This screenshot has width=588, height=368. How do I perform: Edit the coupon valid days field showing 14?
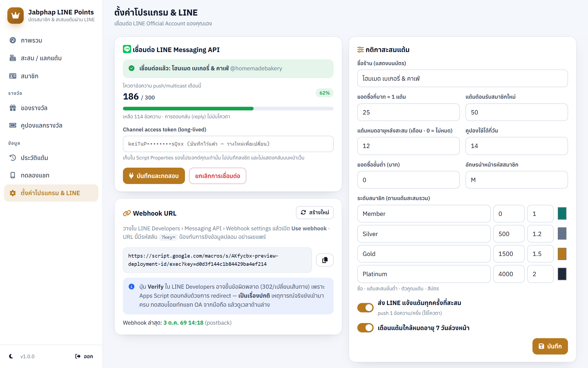[x=517, y=146]
